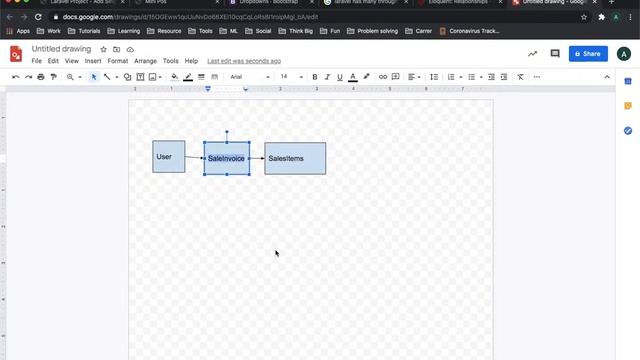Check the cloud document status icon
Image resolution: width=640 pixels, height=360 pixels.
[130, 49]
